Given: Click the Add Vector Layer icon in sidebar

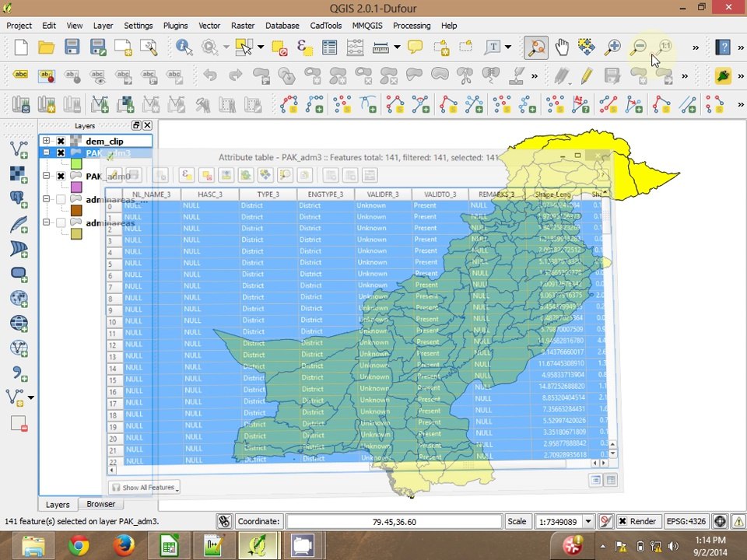Looking at the screenshot, I should coord(19,149).
